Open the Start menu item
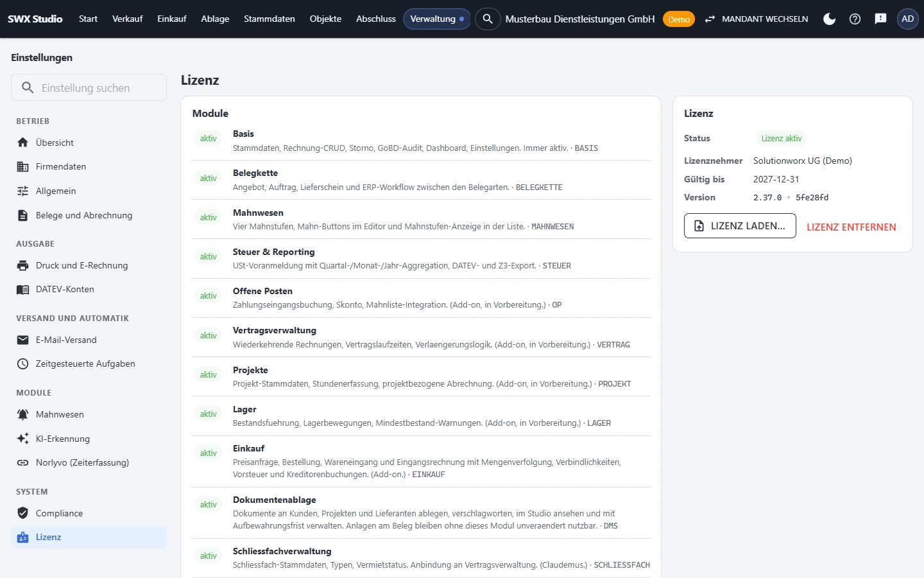Image resolution: width=924 pixels, height=578 pixels. [x=88, y=19]
